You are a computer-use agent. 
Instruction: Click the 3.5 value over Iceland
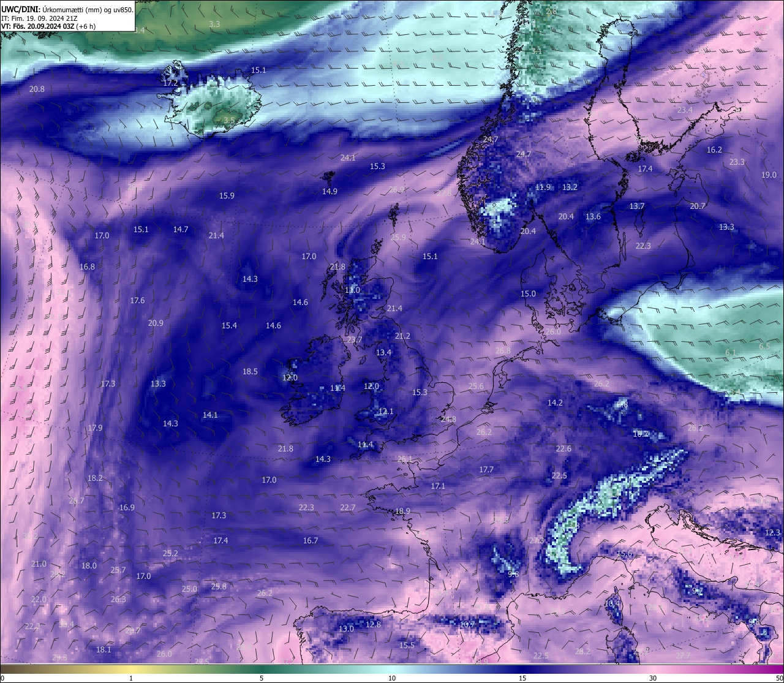click(229, 120)
